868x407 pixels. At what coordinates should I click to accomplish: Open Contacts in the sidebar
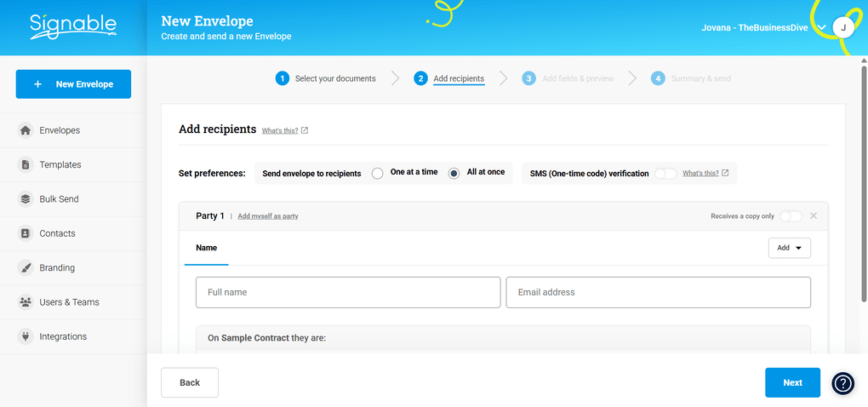73,233
